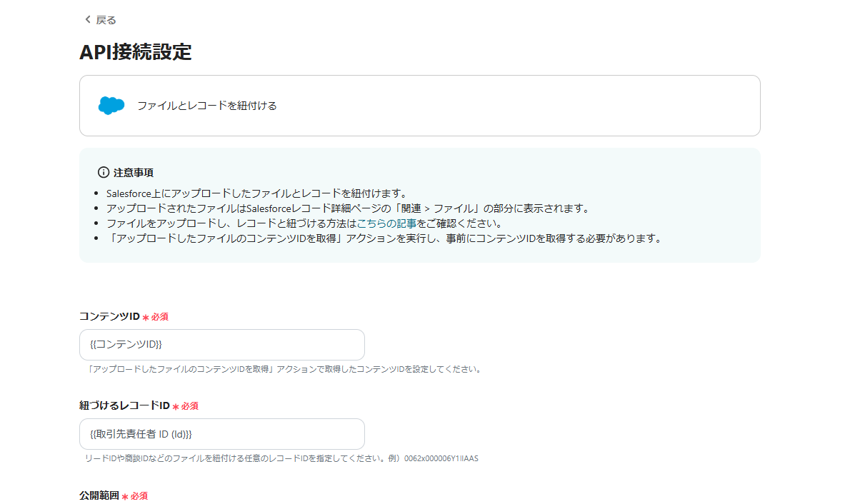Image resolution: width=850 pixels, height=504 pixels.
Task: Click the コンテンツID field label
Action: pyautogui.click(x=109, y=316)
